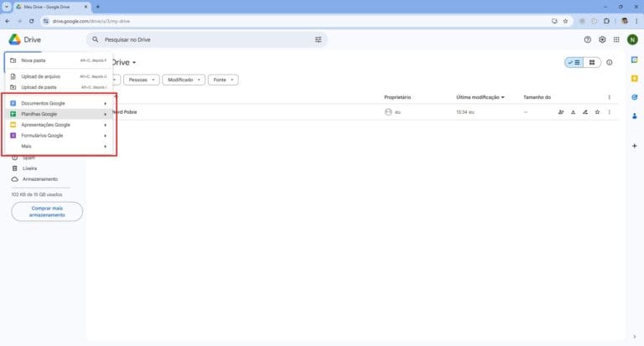Click the share icon on the file row

pos(561,112)
